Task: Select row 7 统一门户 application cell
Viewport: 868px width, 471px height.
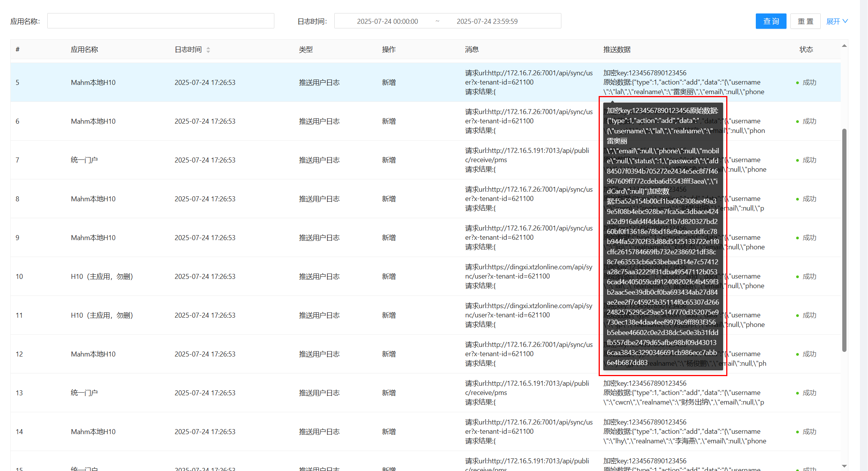Action: 84,160
